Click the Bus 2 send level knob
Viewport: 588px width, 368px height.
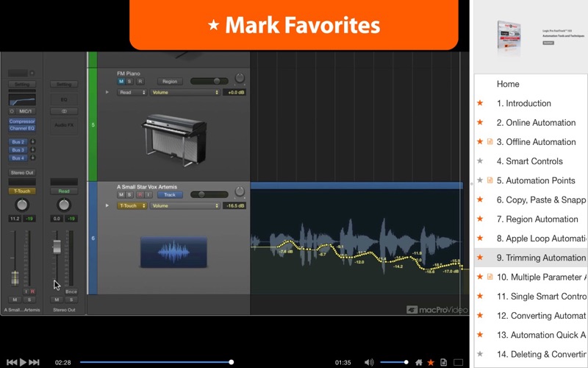[x=32, y=141]
